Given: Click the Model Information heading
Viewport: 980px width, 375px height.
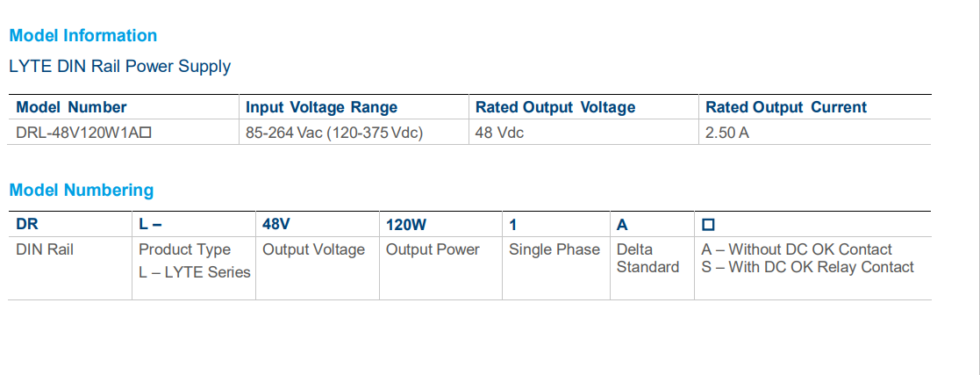Looking at the screenshot, I should click(x=83, y=36).
